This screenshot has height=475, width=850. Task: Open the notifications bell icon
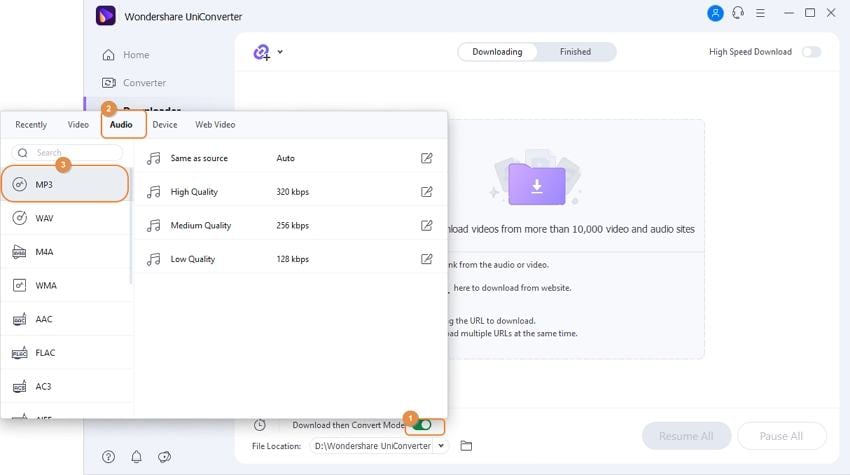[x=136, y=457]
